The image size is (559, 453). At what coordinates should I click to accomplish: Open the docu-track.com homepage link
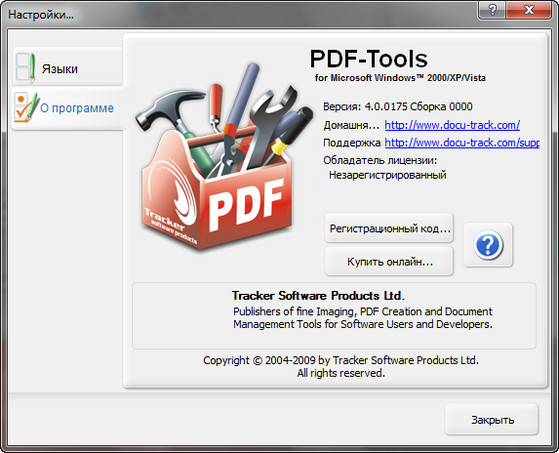pyautogui.click(x=452, y=125)
